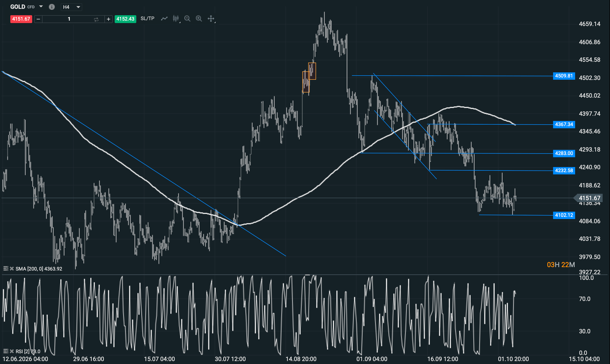The height and width of the screenshot is (364, 610).
Task: Open the indicators line icon
Action: 164,19
